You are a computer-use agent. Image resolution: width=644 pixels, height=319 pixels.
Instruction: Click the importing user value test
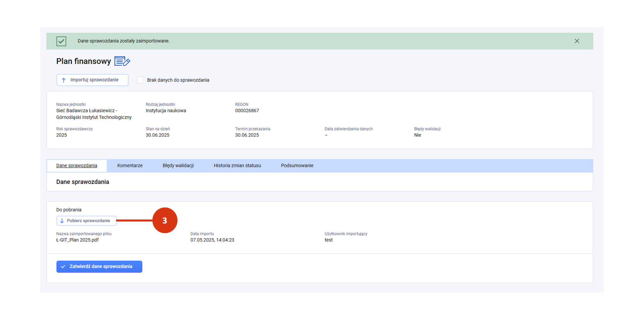pos(329,240)
